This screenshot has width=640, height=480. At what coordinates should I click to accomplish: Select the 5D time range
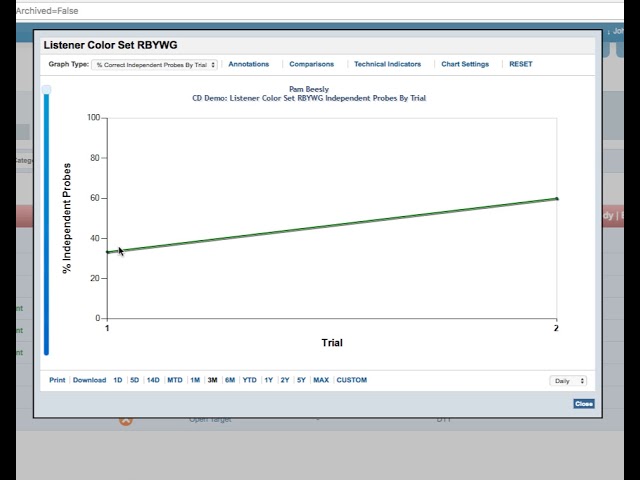[134, 380]
